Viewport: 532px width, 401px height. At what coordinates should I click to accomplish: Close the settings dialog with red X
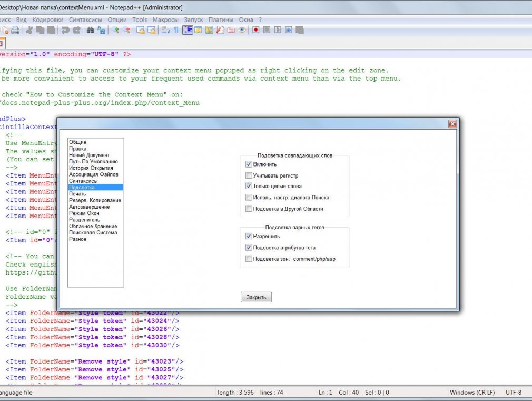coord(452,124)
